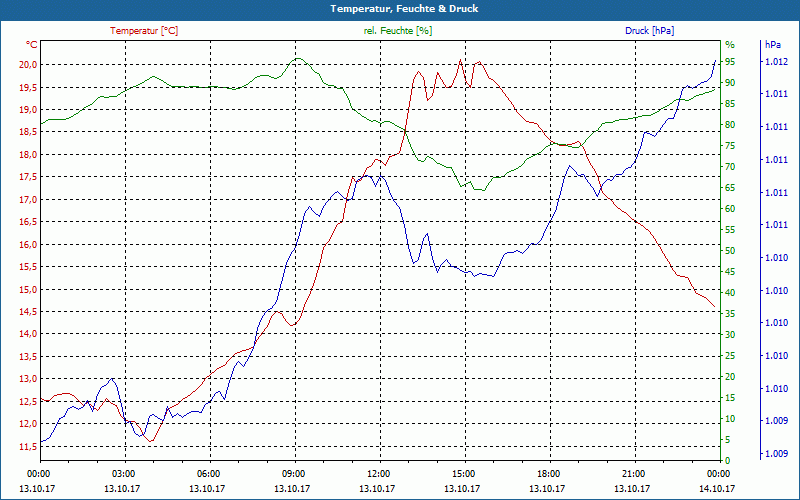This screenshot has height=500, width=800.
Task: Click the '13.10.17' date below '06:00'
Action: pos(207,489)
